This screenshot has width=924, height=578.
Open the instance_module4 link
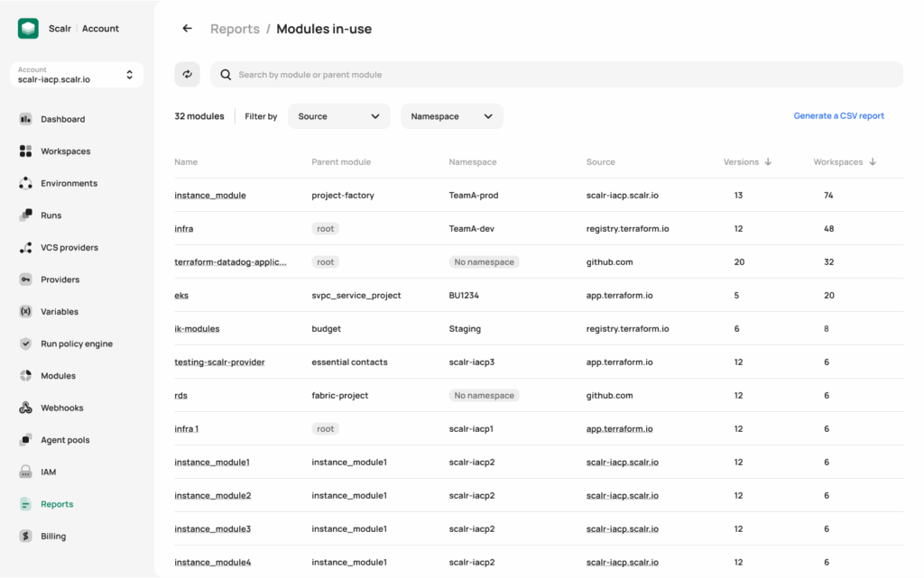(213, 562)
